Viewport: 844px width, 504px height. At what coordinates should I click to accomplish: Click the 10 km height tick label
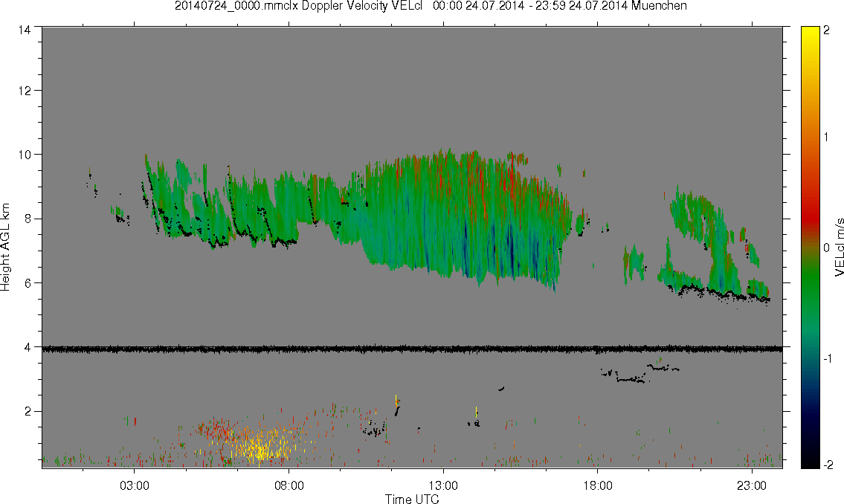click(x=25, y=155)
